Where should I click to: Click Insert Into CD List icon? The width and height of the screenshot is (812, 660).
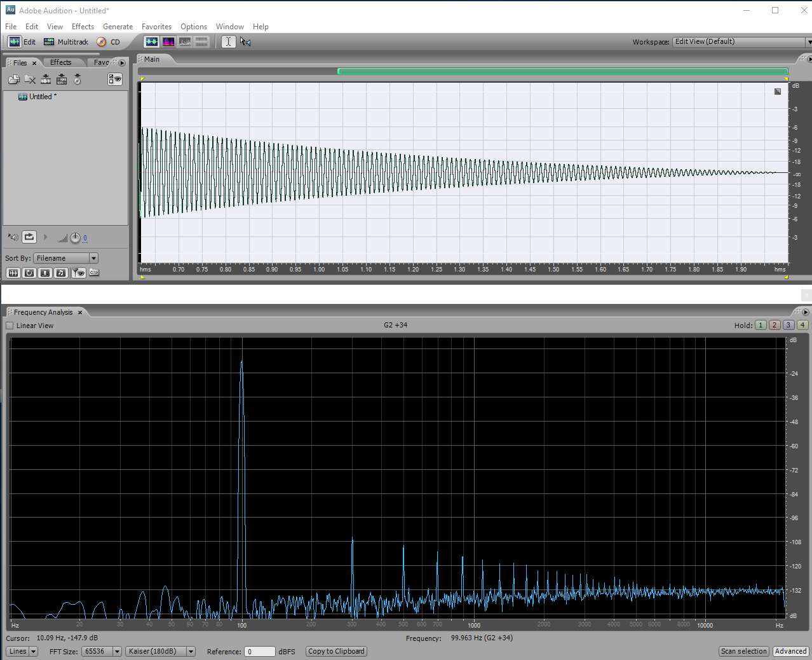click(x=78, y=79)
